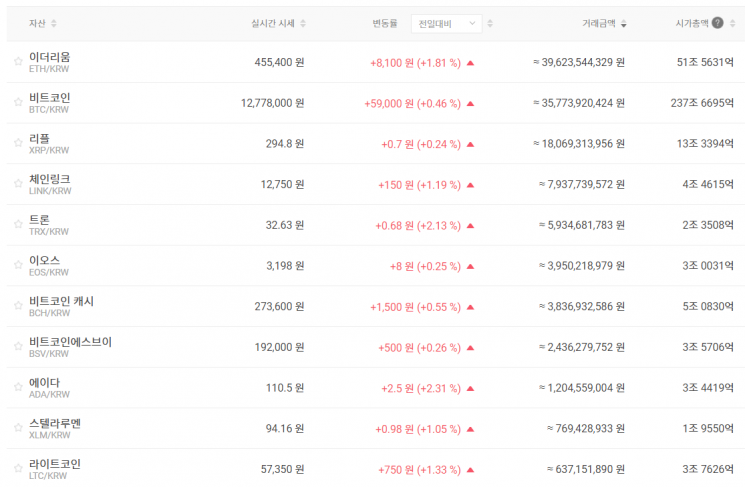The width and height of the screenshot is (745, 487).
Task: Sort by 자산 column arrows
Action: [54, 23]
